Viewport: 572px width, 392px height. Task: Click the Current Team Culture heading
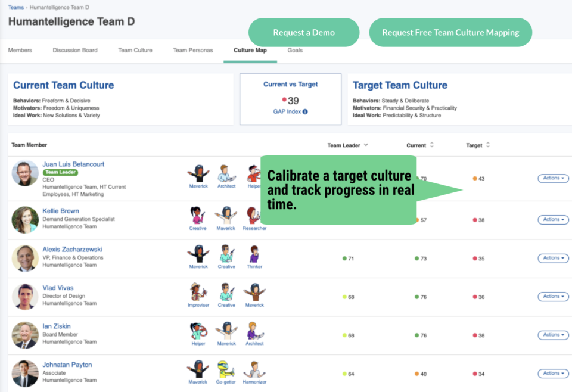click(x=64, y=85)
